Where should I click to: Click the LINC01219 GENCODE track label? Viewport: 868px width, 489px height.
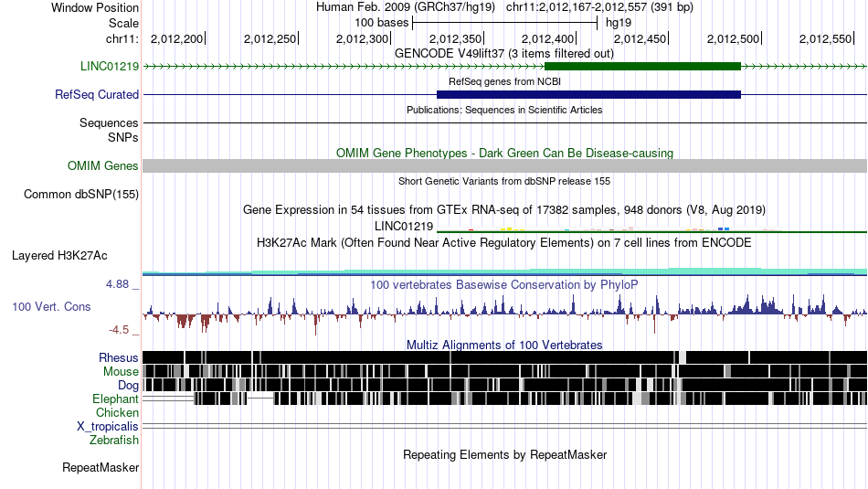click(x=109, y=67)
